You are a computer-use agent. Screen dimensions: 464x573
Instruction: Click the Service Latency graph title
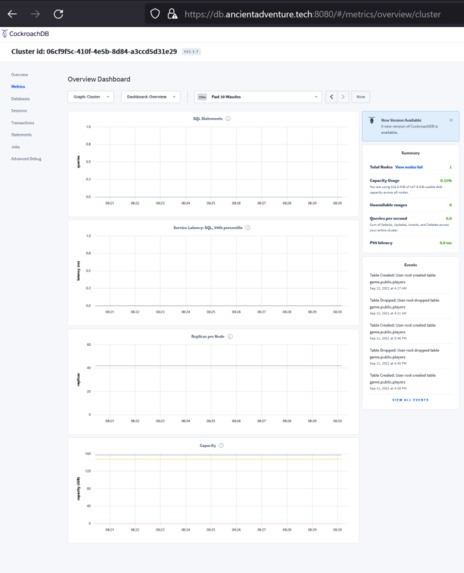click(x=208, y=228)
